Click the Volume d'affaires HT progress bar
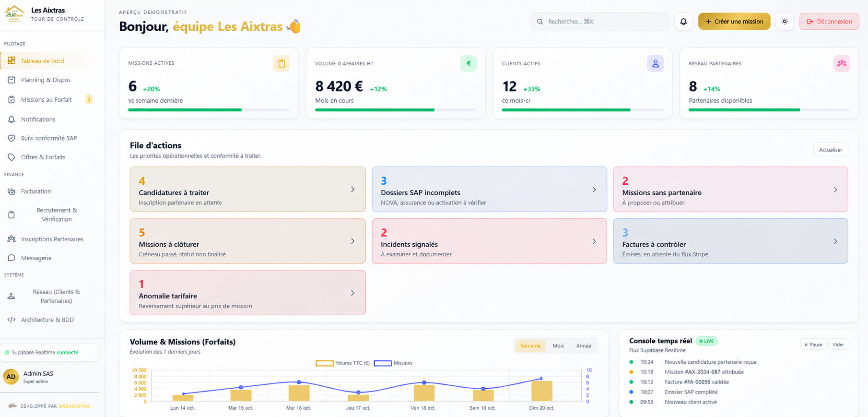The width and height of the screenshot is (868, 417). click(396, 110)
